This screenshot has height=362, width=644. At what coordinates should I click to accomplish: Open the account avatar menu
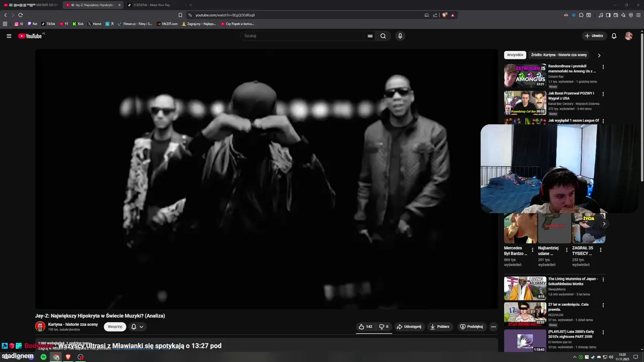click(628, 36)
